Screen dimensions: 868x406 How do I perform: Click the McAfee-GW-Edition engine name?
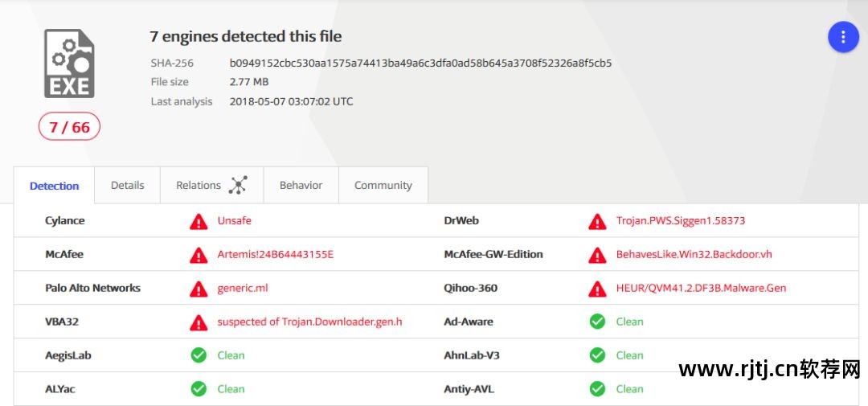coord(493,254)
